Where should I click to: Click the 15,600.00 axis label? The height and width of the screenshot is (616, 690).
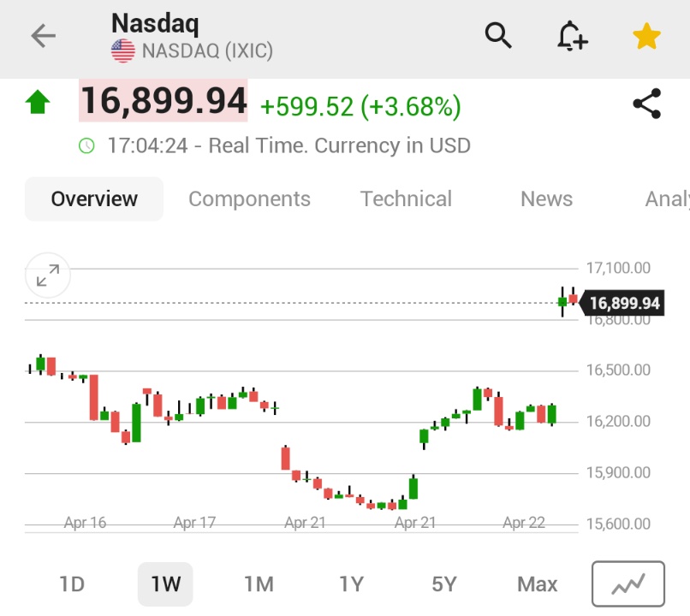click(618, 524)
